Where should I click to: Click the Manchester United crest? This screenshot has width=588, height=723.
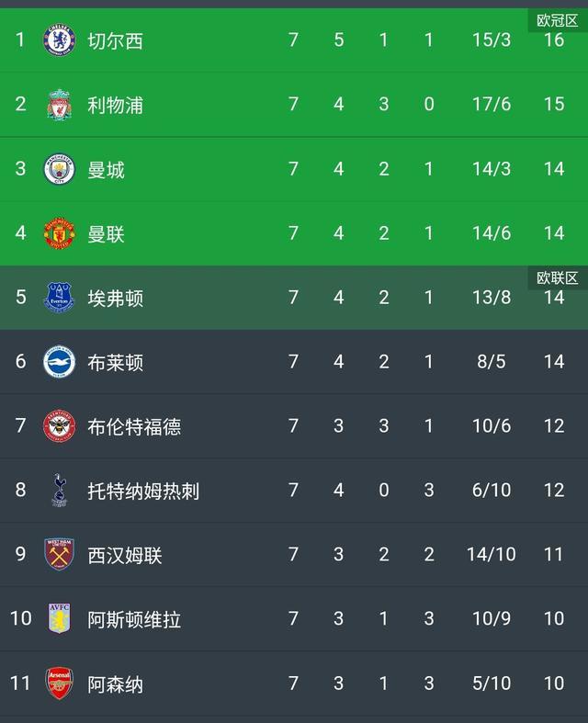coord(59,233)
